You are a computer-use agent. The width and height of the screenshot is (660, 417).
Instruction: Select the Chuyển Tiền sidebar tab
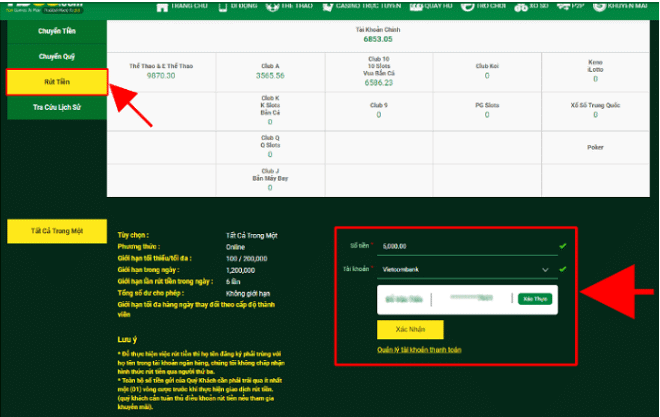[x=56, y=31]
